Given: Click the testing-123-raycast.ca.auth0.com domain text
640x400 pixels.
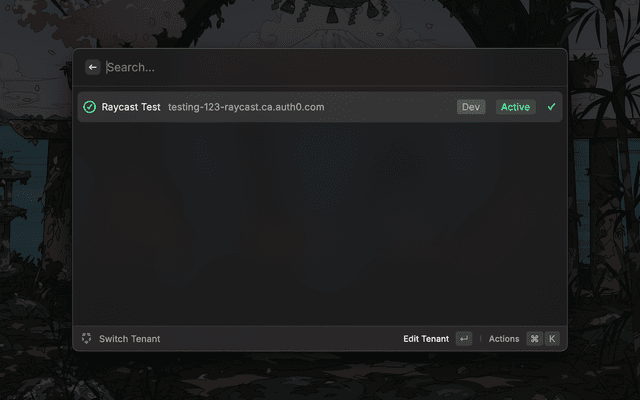Looking at the screenshot, I should pyautogui.click(x=246, y=107).
